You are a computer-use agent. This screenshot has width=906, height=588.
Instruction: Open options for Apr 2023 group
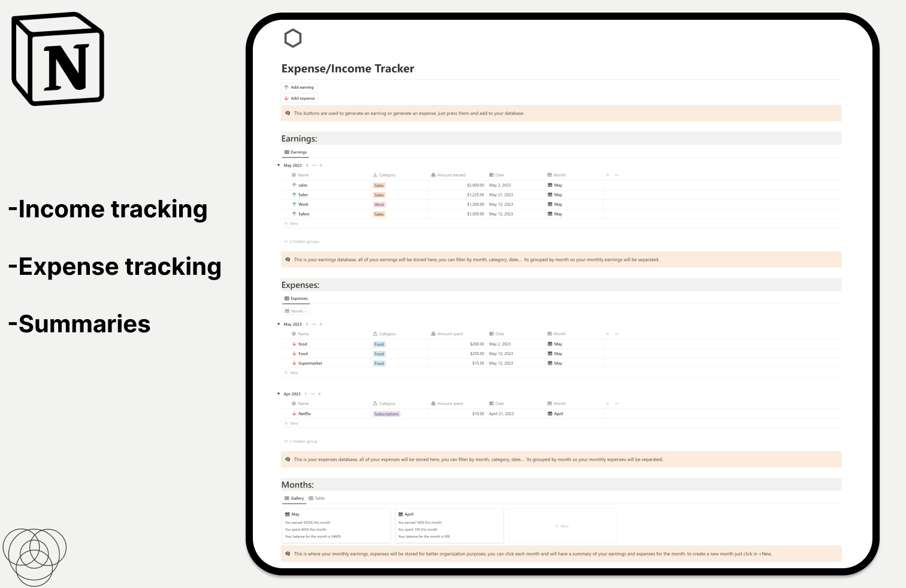312,394
